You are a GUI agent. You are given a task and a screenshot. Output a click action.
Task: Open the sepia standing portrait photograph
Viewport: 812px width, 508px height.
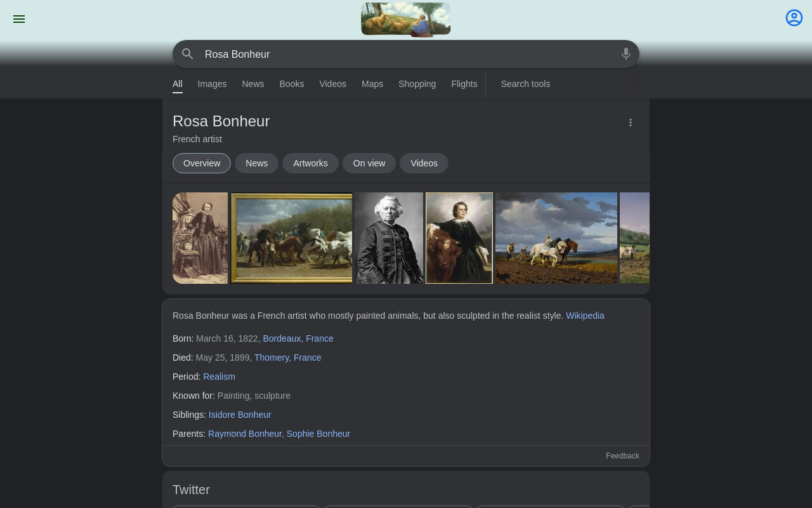[x=200, y=238]
